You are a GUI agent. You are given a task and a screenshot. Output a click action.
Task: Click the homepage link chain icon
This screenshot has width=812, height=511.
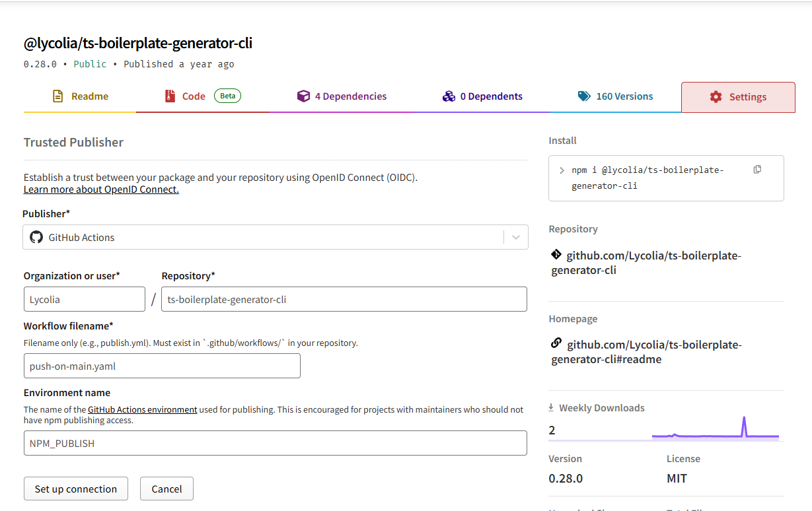556,343
